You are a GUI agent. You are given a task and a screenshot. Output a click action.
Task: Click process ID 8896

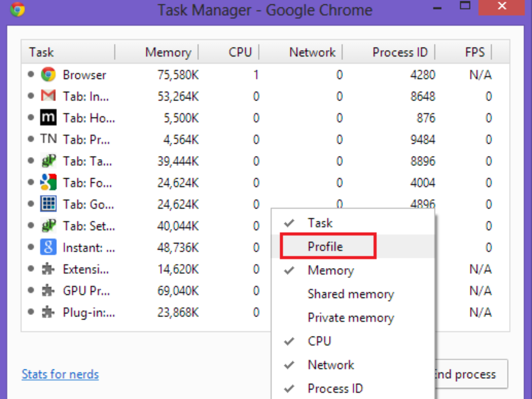[x=423, y=161]
